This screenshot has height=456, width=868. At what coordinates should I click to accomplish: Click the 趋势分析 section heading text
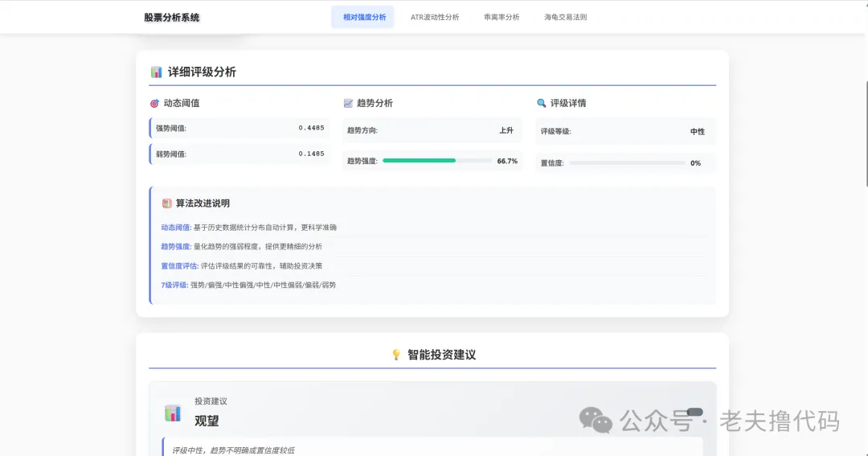[375, 103]
